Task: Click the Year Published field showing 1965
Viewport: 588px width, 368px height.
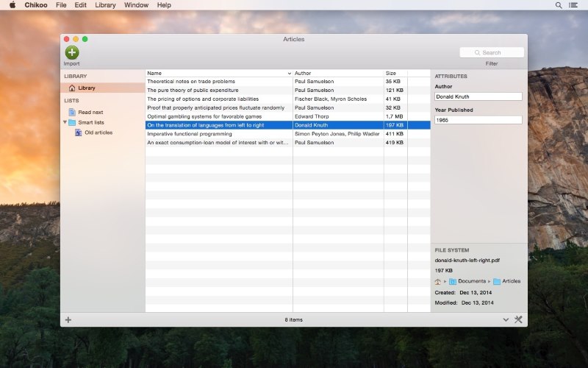Action: pyautogui.click(x=478, y=120)
